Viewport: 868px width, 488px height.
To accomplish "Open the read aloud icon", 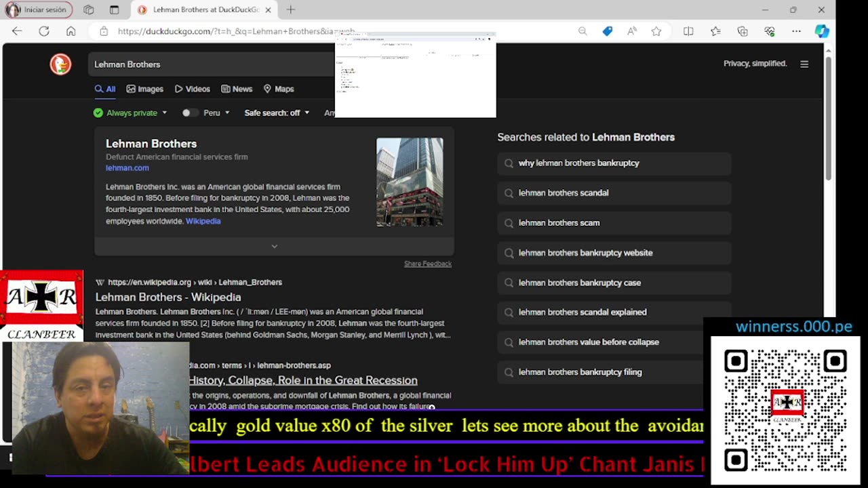I will pyautogui.click(x=632, y=31).
